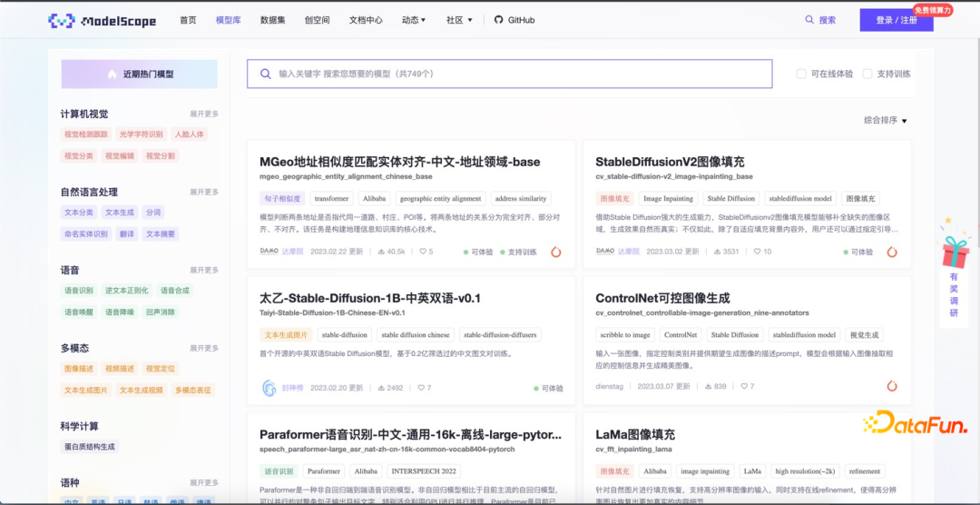Open 太乙-Stable-Diffusion-1B-中英双语-v0.1 model title

click(x=370, y=299)
